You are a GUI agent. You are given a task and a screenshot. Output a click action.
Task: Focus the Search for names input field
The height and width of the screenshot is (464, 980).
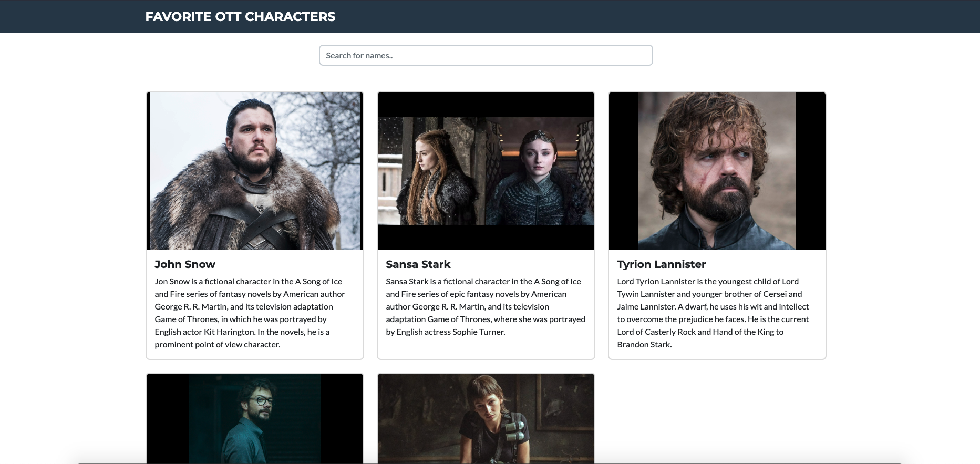(486, 55)
